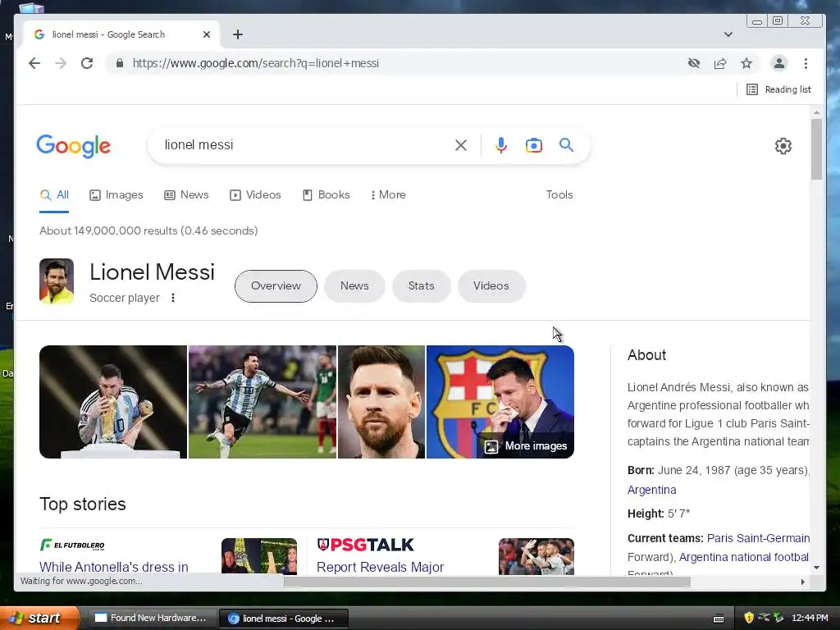Search by image with the camera icon
The width and height of the screenshot is (840, 630).
(x=533, y=145)
